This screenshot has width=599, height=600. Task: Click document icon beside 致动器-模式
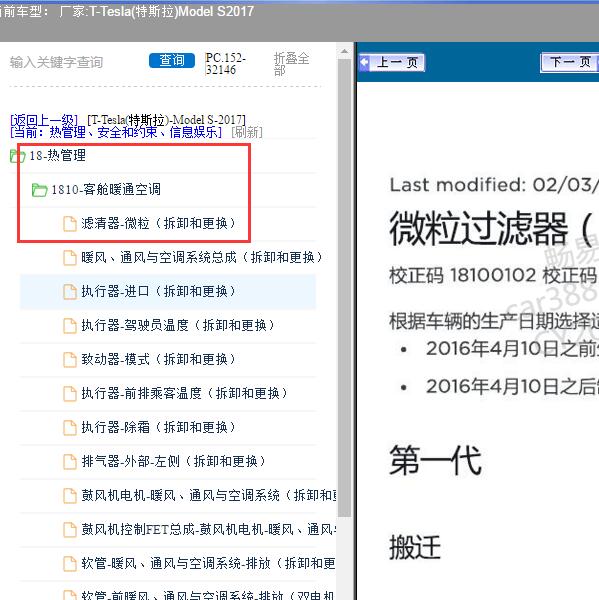point(70,360)
